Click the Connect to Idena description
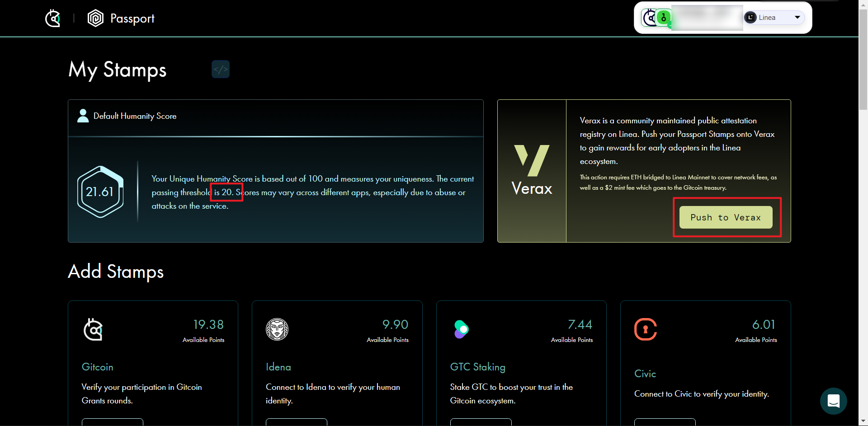Image resolution: width=868 pixels, height=426 pixels. point(333,394)
